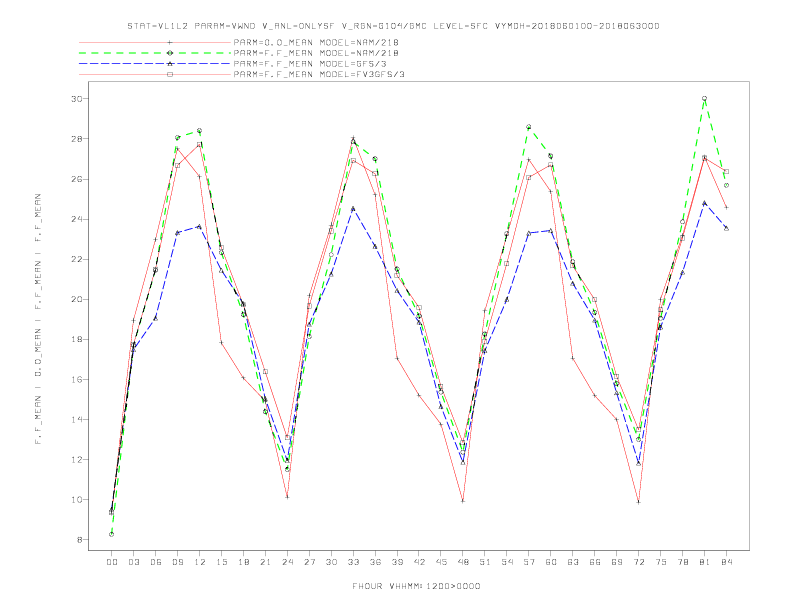Click y-axis tick label 22

[77, 259]
